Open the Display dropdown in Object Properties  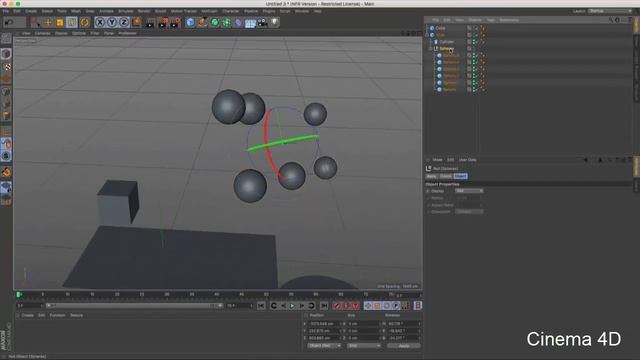(469, 191)
